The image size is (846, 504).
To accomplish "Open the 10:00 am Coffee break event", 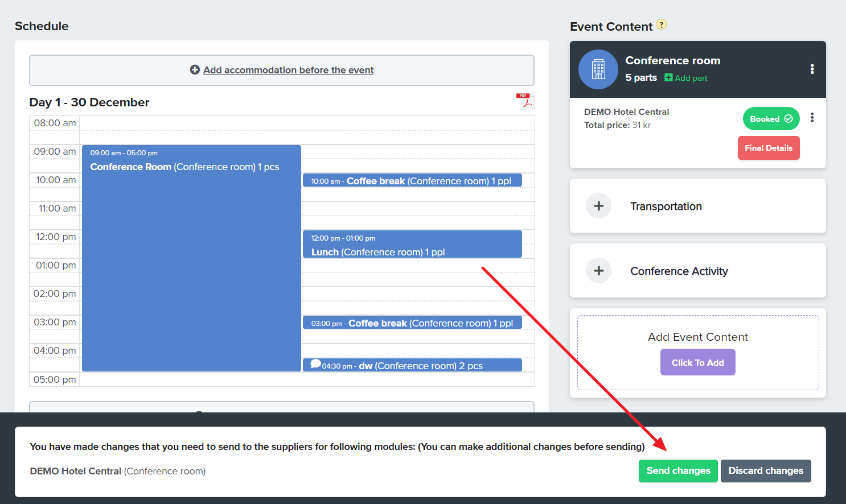I will pyautogui.click(x=412, y=180).
